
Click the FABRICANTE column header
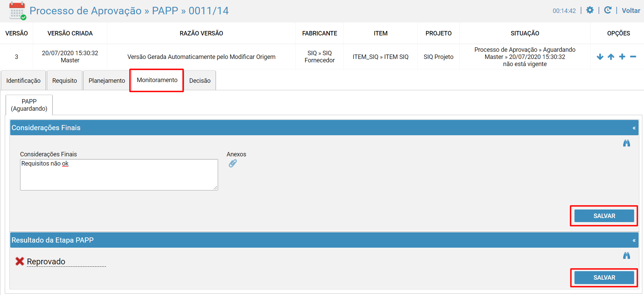(320, 33)
